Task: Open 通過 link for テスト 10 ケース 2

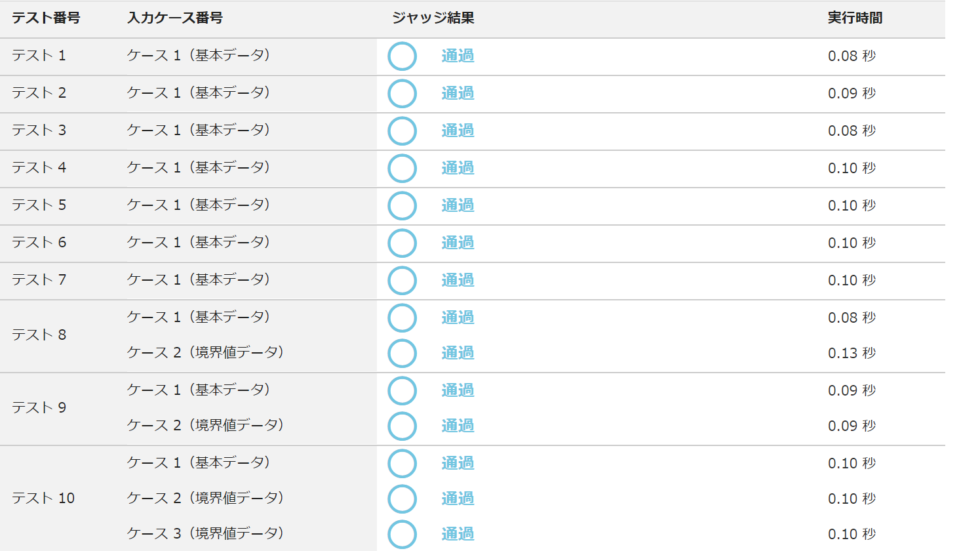Action: [458, 499]
